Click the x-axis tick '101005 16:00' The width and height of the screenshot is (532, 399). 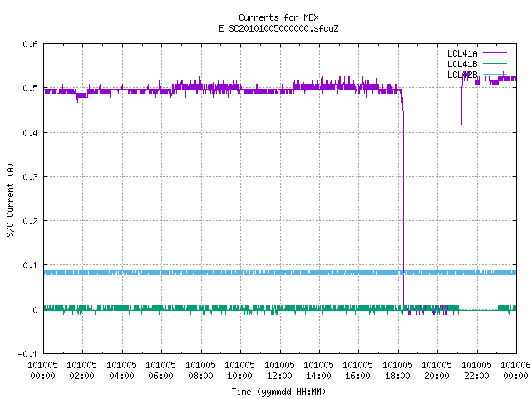click(x=358, y=371)
